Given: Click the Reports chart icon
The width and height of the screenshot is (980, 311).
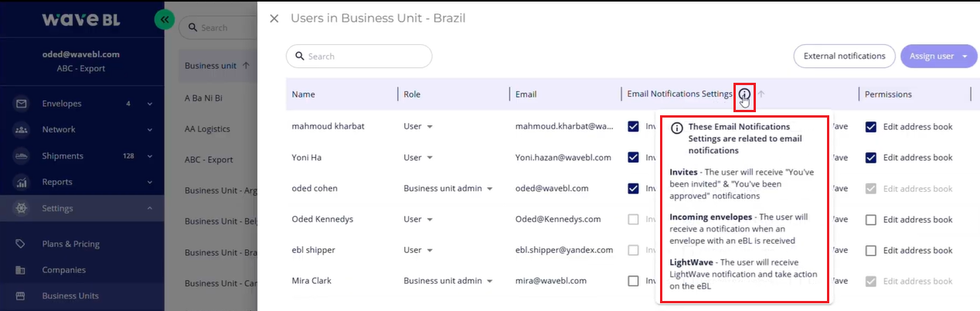Looking at the screenshot, I should (x=22, y=183).
